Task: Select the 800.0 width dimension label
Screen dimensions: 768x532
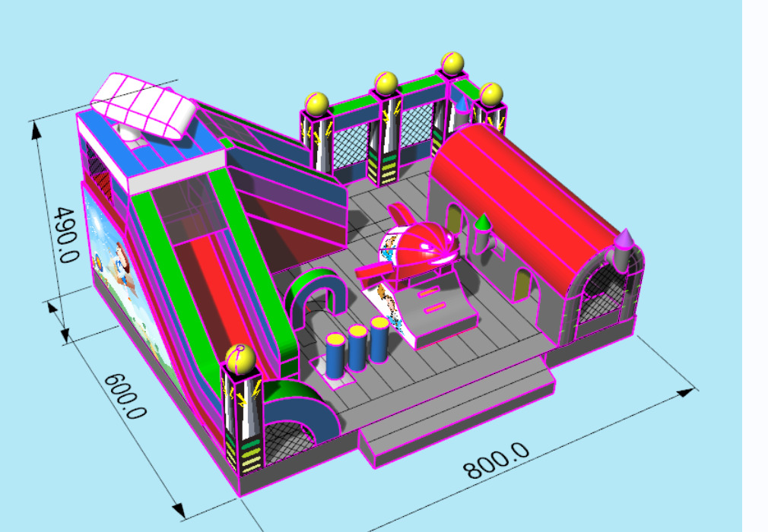Action: click(x=497, y=460)
